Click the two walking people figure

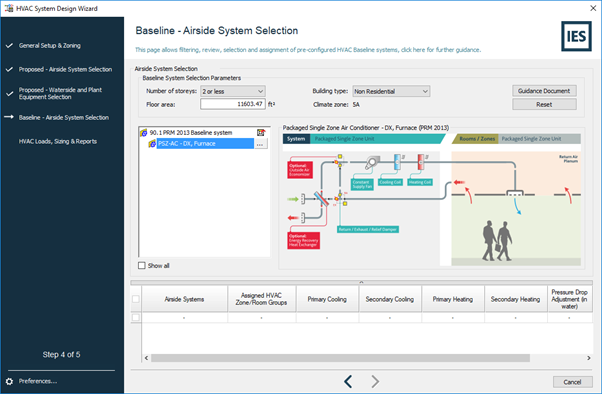click(497, 241)
